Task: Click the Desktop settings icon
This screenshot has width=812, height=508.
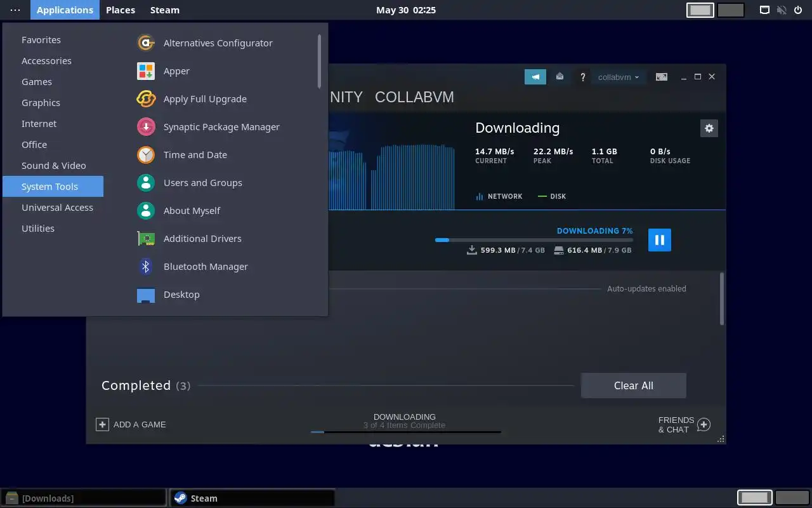Action: pyautogui.click(x=146, y=295)
